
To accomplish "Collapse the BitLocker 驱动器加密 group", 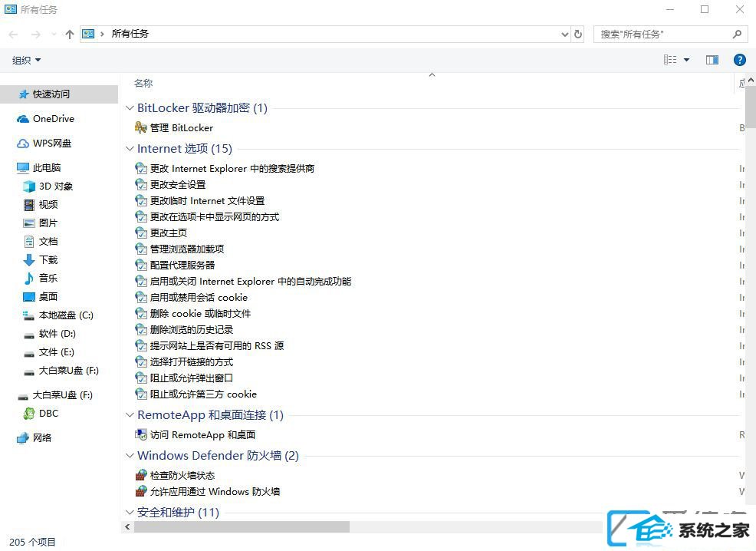I will coord(130,108).
